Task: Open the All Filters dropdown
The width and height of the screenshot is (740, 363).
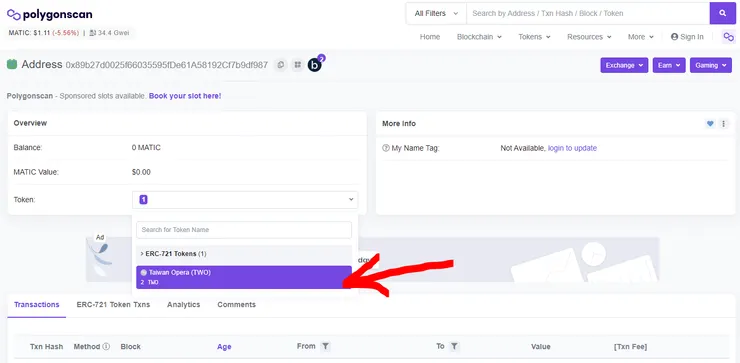Action: pos(436,13)
